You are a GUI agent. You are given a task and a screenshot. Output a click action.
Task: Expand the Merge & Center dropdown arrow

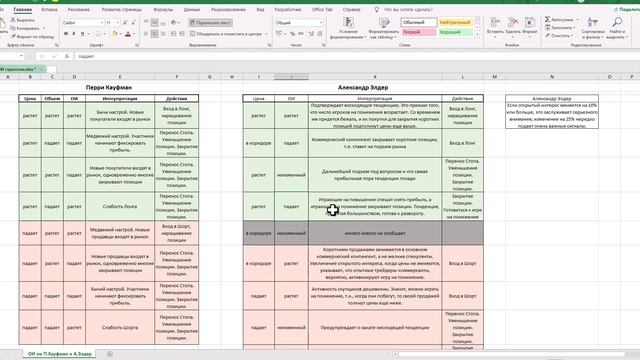point(266,34)
